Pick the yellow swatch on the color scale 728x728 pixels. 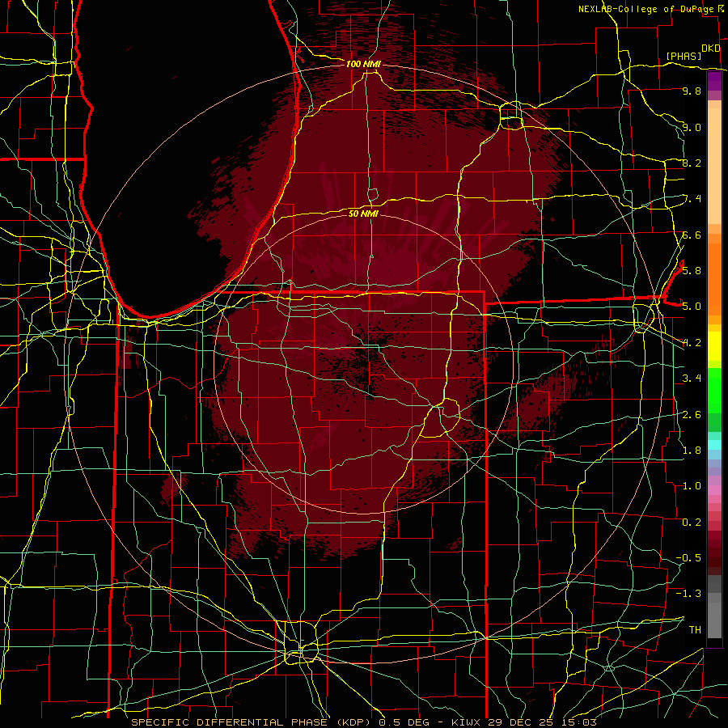(x=714, y=346)
